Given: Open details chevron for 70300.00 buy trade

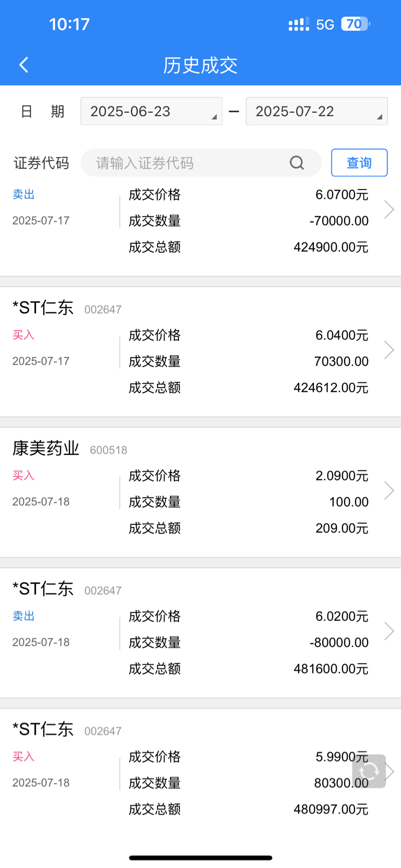Looking at the screenshot, I should (x=389, y=350).
